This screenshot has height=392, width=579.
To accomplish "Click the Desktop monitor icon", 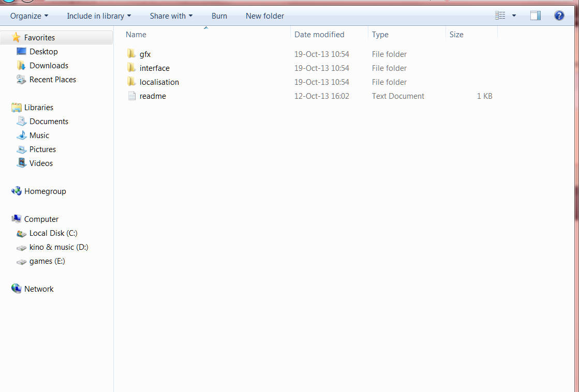I will (x=21, y=51).
